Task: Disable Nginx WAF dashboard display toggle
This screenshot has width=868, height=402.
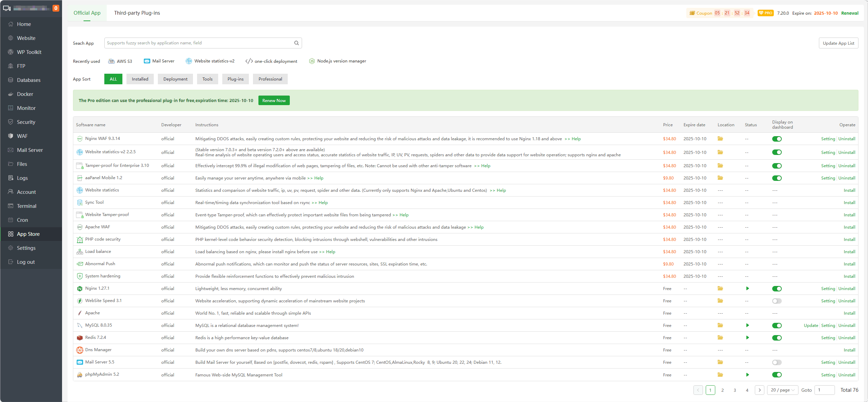Action: [x=777, y=139]
